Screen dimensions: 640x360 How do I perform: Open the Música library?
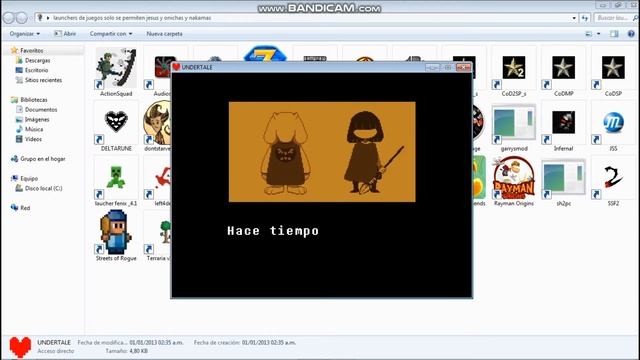tap(34, 129)
